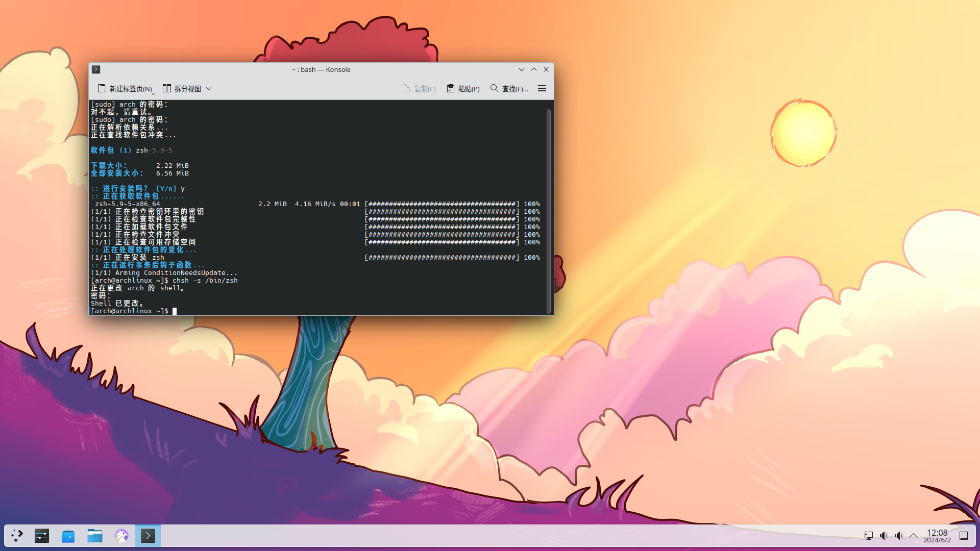Click the 拆分视图 split view button
This screenshot has height=551, width=980.
[x=182, y=89]
